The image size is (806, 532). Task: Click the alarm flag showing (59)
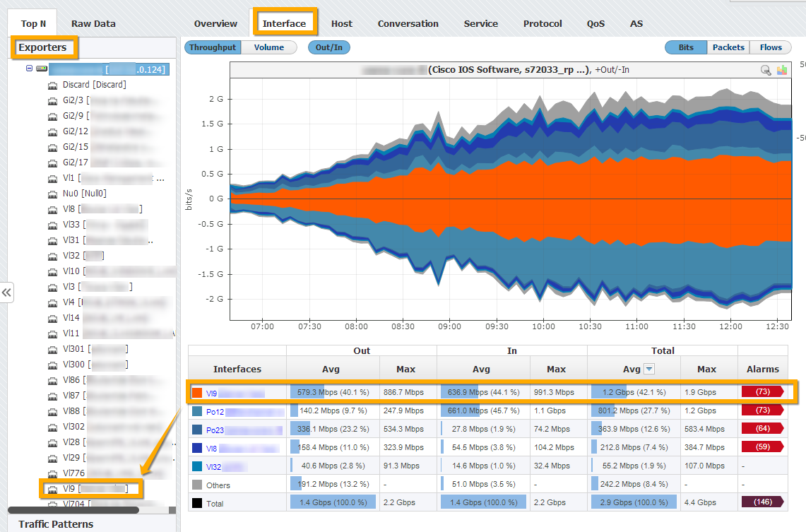click(762, 447)
